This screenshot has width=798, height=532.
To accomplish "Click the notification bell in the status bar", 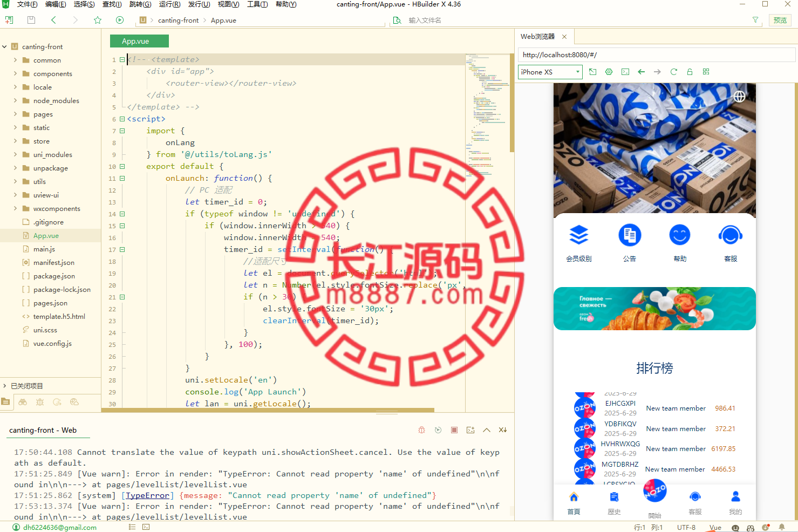I will pos(781,527).
